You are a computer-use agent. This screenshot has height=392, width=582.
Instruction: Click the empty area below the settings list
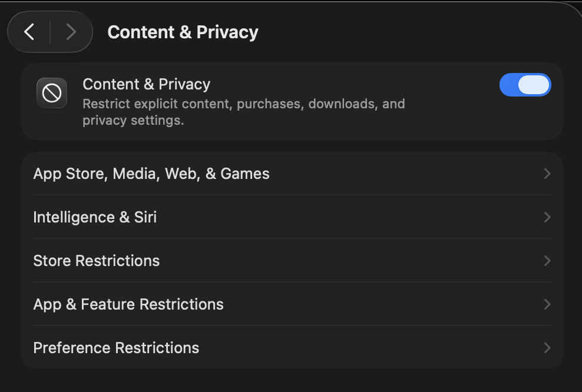tap(292, 380)
